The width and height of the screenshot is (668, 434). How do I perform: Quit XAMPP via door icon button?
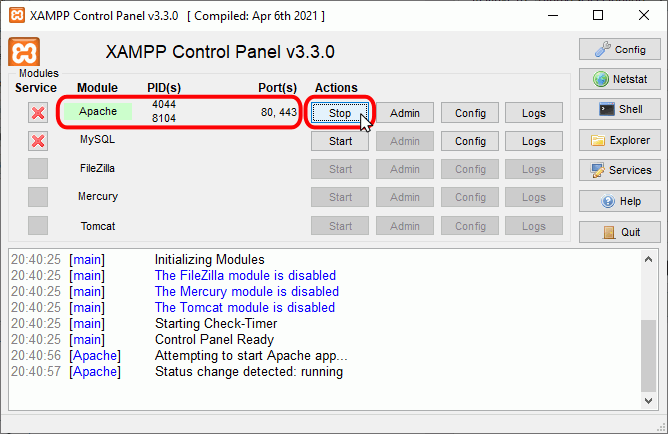pyautogui.click(x=619, y=232)
